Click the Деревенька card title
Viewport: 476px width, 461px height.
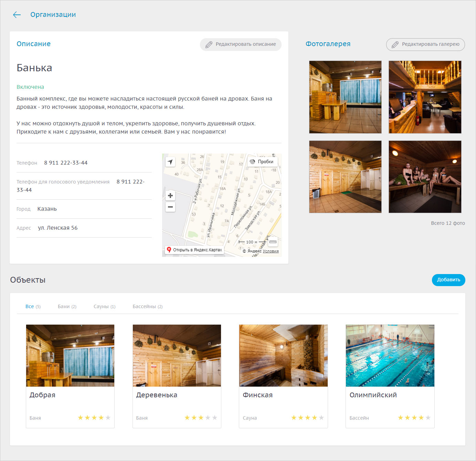coord(157,395)
